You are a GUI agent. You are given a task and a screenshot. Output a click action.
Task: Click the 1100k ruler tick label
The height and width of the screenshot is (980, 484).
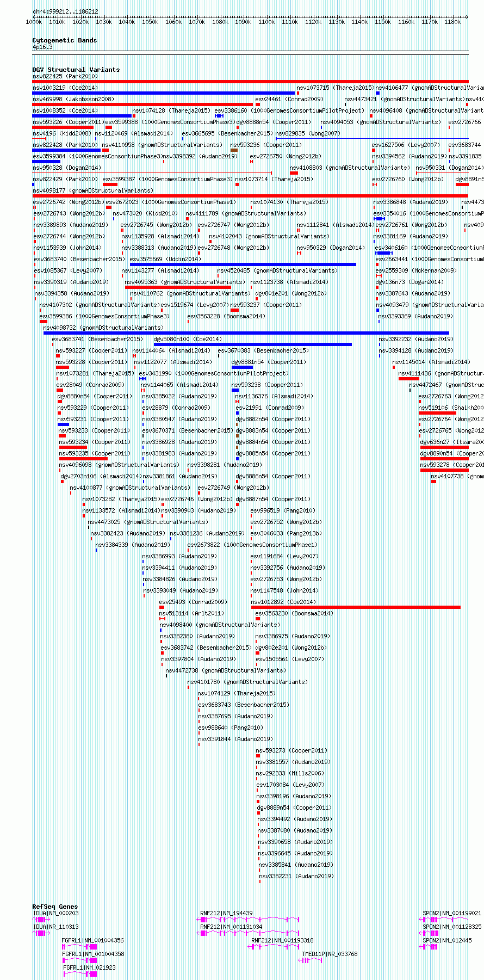(266, 22)
